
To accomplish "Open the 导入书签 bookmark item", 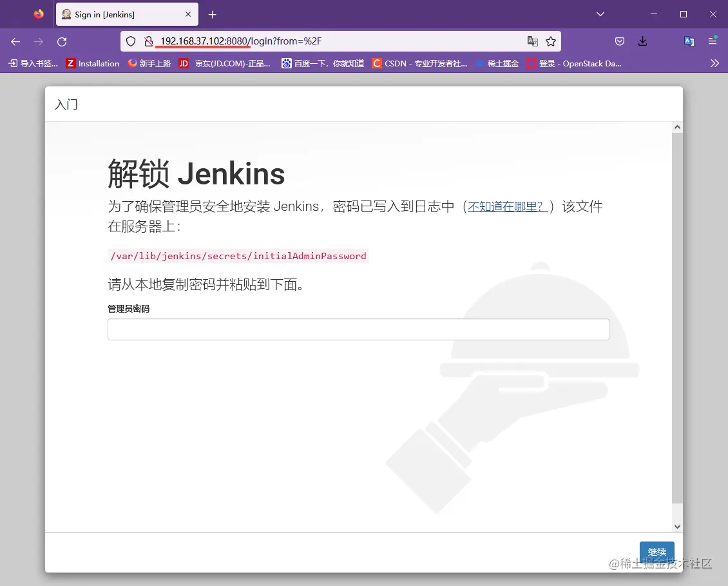I will (34, 64).
